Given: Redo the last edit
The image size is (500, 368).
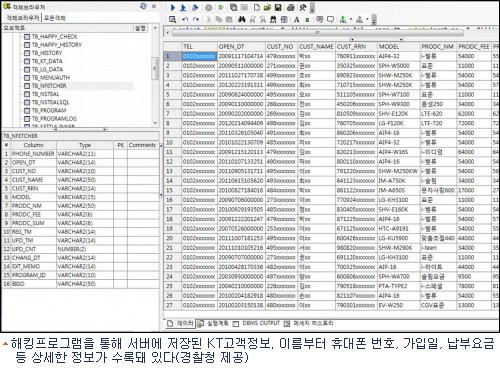Looking at the screenshot, I should tap(196, 20).
